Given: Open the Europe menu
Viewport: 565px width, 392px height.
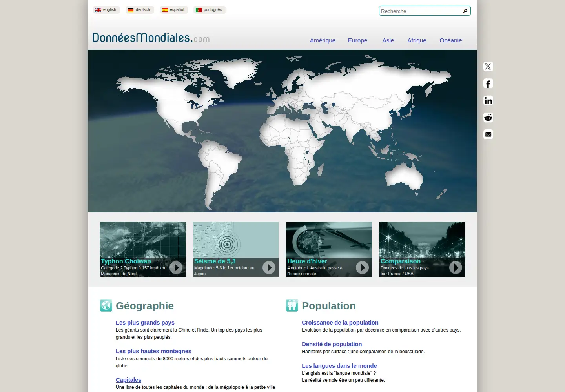Looking at the screenshot, I should click(357, 40).
